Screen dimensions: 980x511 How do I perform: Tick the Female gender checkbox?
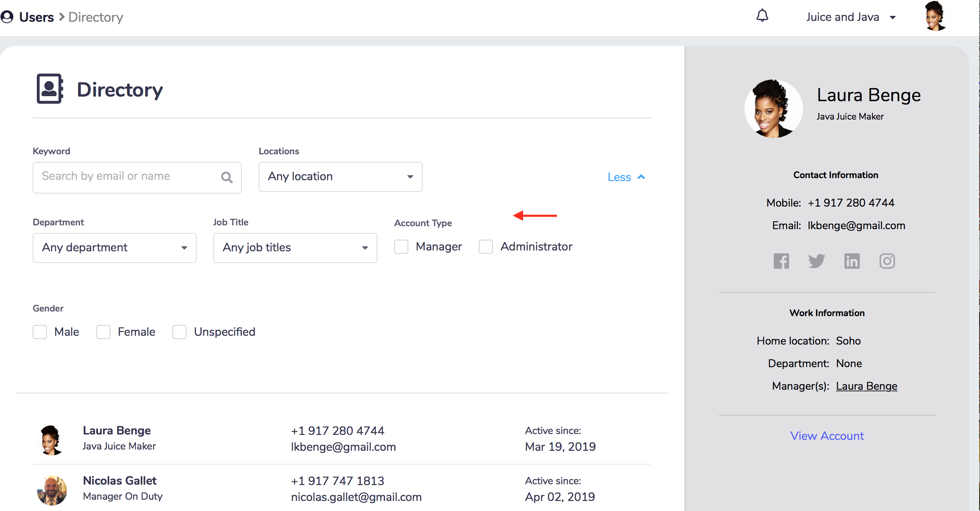(103, 332)
